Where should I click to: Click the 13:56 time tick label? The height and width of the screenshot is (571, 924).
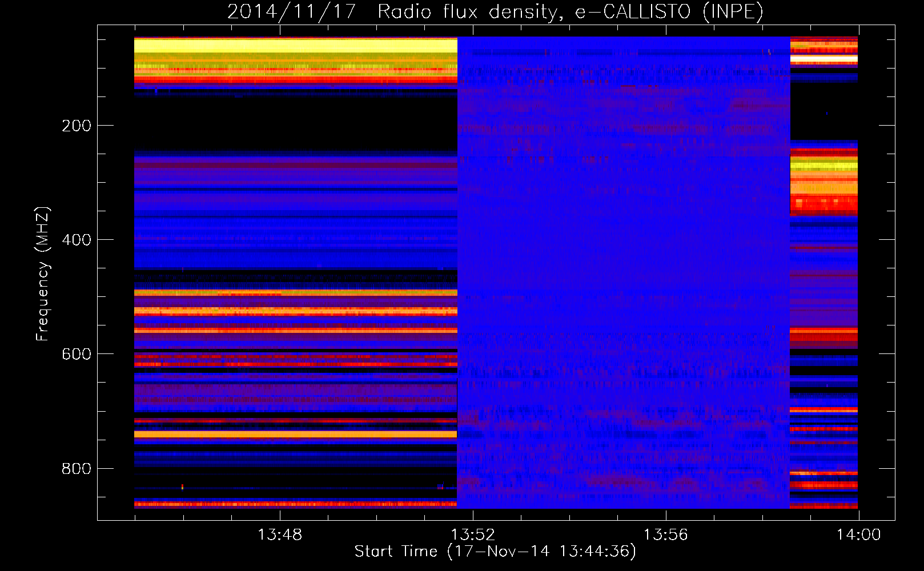point(666,535)
